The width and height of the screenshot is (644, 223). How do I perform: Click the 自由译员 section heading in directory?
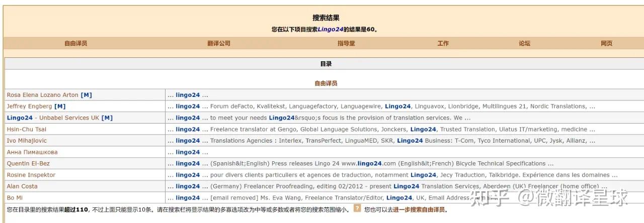point(326,83)
